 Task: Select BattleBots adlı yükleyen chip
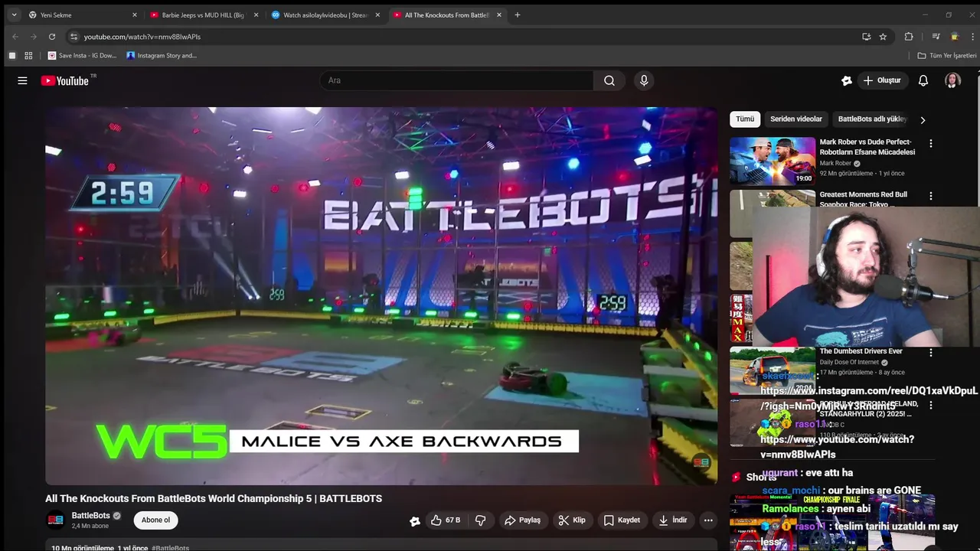[872, 119]
